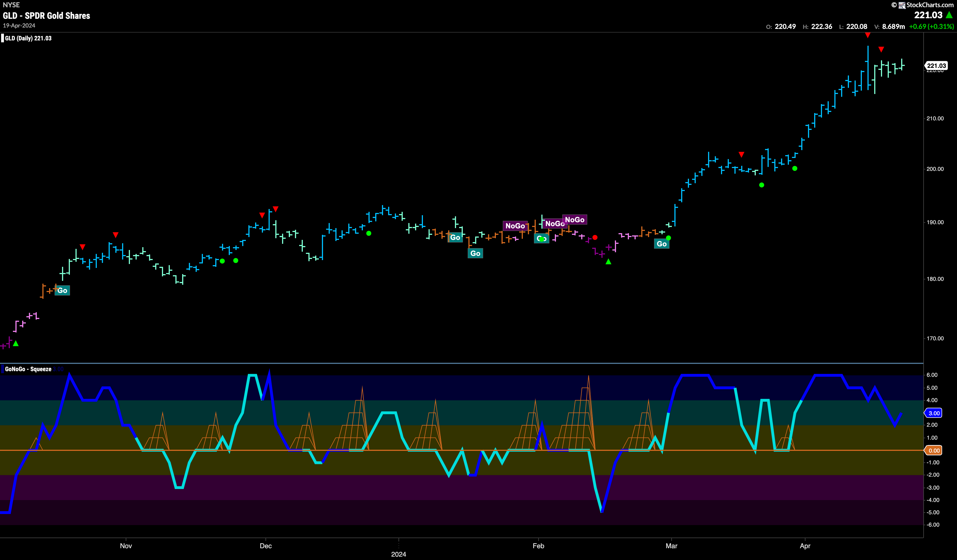
Task: Click the 200.00 price axis label
Action: coord(935,169)
